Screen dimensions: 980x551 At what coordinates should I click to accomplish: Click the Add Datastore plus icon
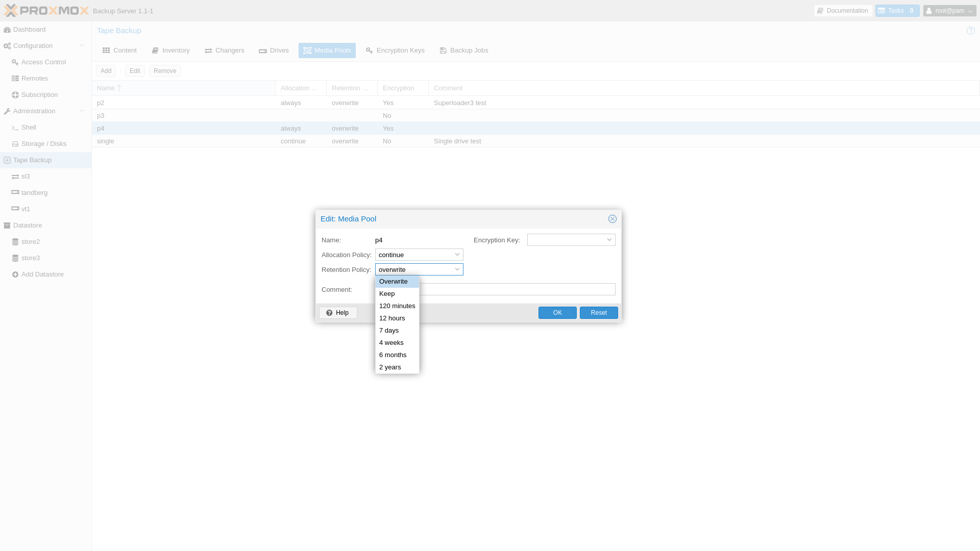[x=15, y=274]
